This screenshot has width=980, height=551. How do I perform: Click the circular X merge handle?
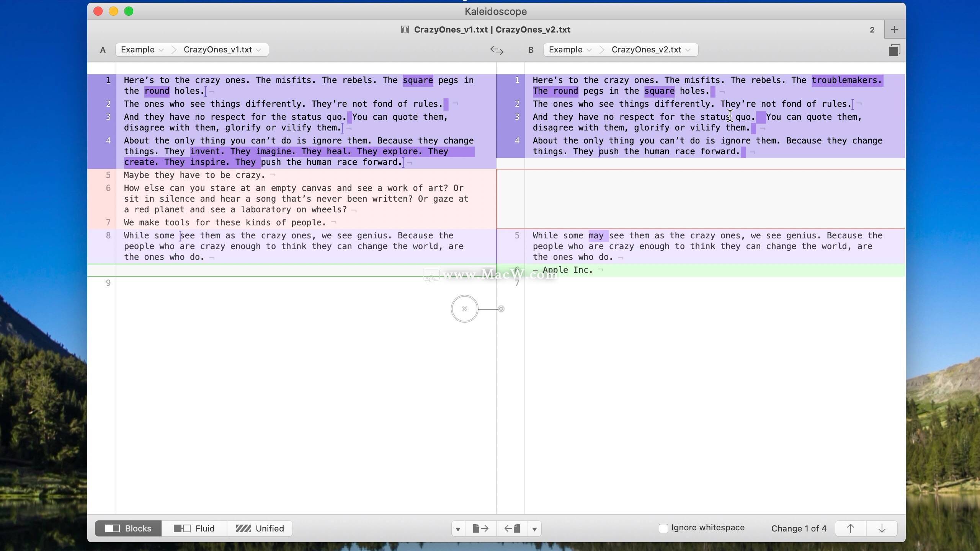464,309
